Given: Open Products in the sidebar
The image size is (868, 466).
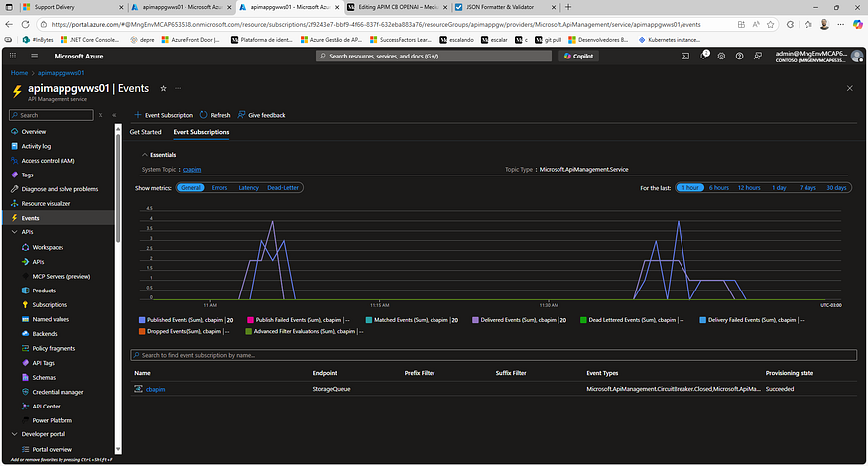Looking at the screenshot, I should [44, 291].
